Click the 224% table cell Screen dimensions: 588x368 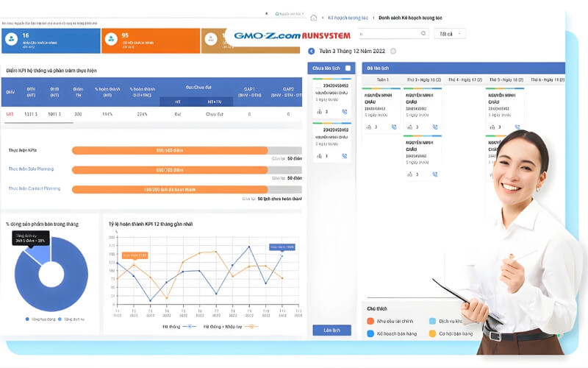[x=142, y=114]
